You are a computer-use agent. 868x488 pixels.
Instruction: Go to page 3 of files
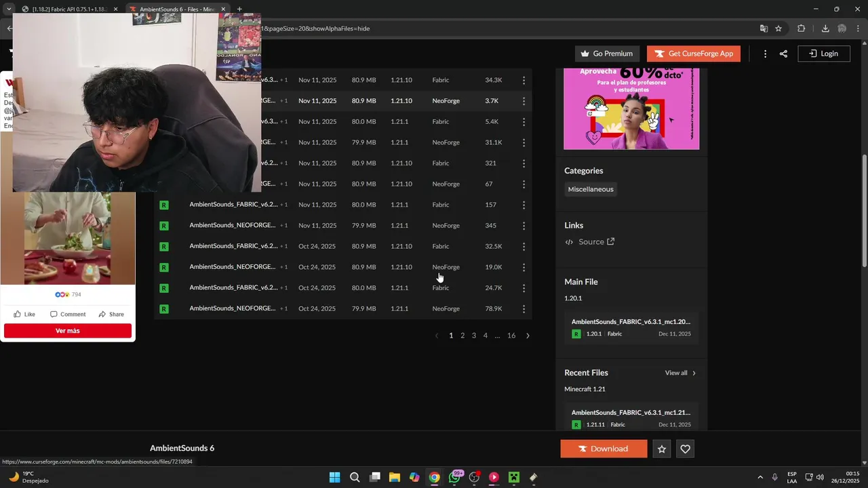474,335
